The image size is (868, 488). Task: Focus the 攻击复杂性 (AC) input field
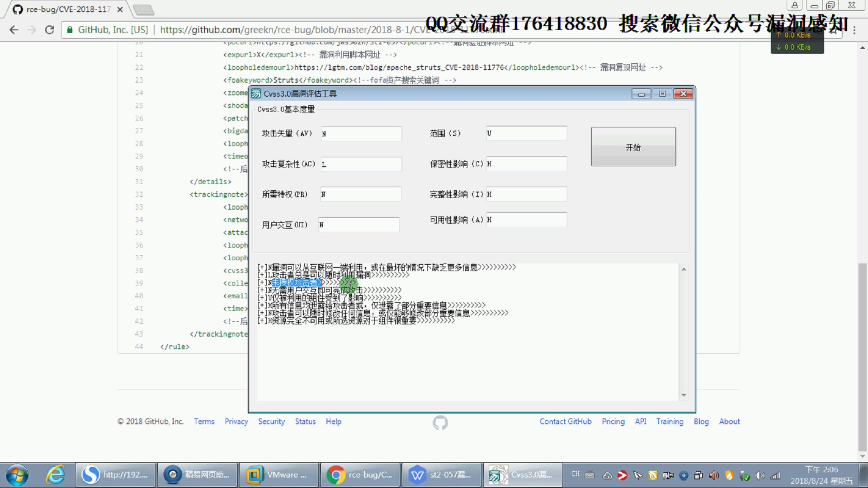[x=361, y=164]
